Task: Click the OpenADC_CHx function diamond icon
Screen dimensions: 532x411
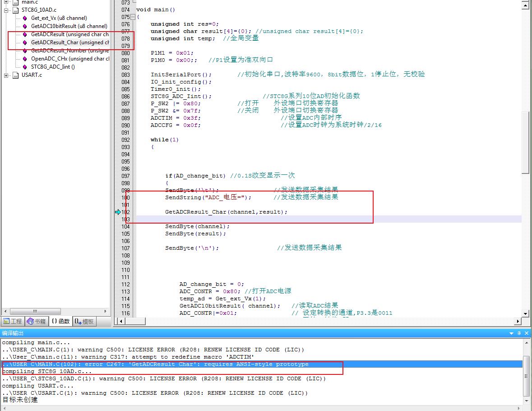Action: (x=25, y=59)
